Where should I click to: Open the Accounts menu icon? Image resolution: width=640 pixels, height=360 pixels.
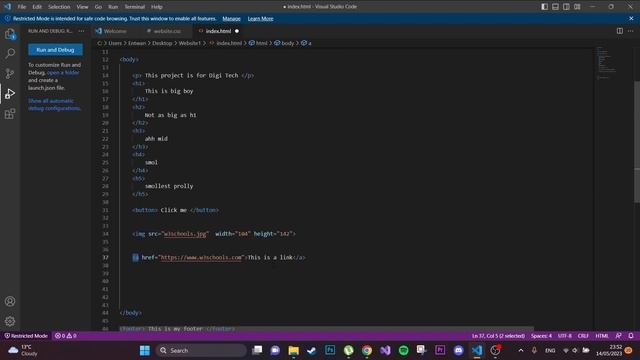coord(10,301)
